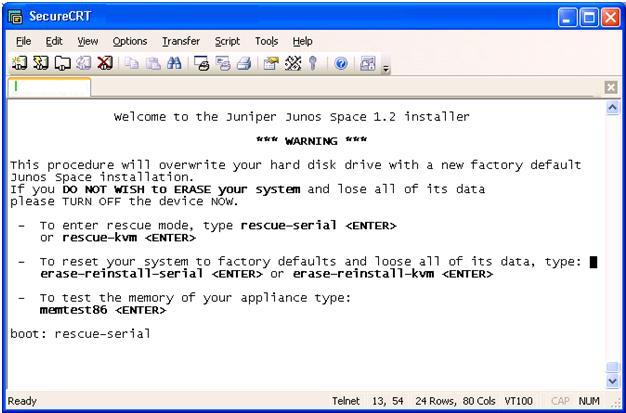626x413 pixels.
Task: Click the Connect toolbar icon
Action: (14, 62)
